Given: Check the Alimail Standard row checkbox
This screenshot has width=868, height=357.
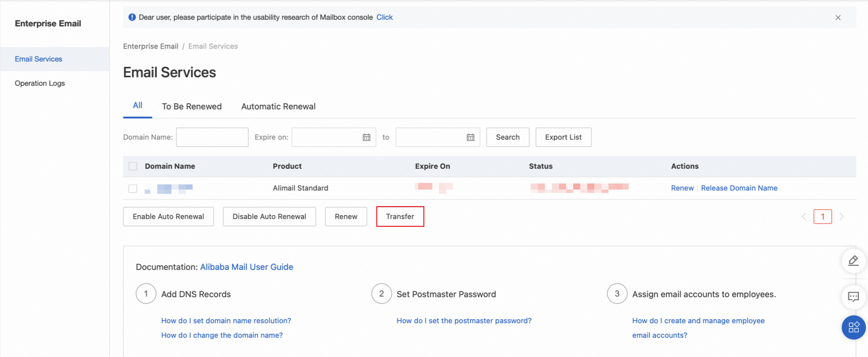Looking at the screenshot, I should pos(133,188).
